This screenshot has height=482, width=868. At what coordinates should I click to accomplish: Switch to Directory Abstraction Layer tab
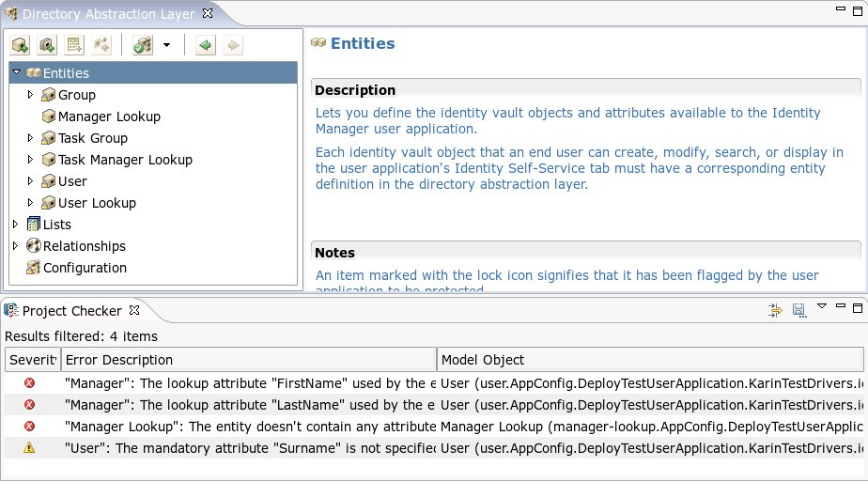pyautogui.click(x=108, y=13)
